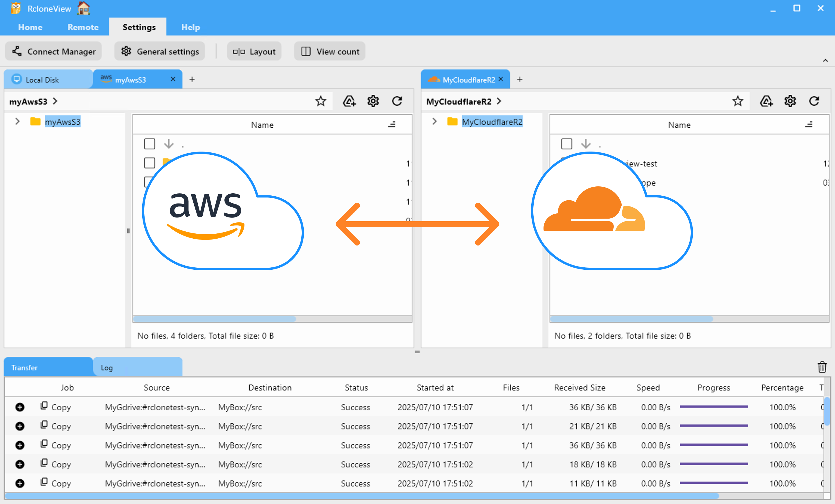Switch to the Remote menu
Screen dimensions: 835x504
point(82,27)
